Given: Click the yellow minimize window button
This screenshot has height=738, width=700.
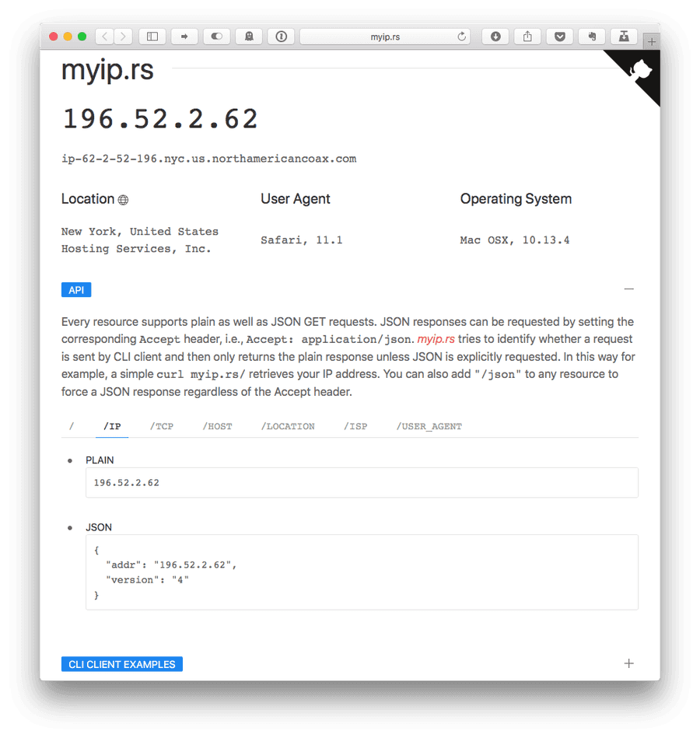Looking at the screenshot, I should click(x=68, y=37).
